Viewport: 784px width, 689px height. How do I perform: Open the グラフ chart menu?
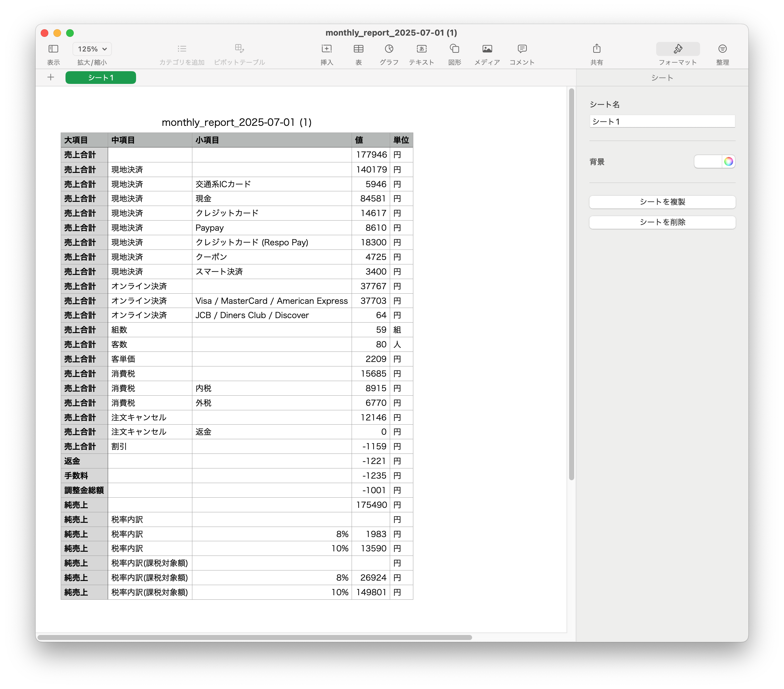[389, 49]
